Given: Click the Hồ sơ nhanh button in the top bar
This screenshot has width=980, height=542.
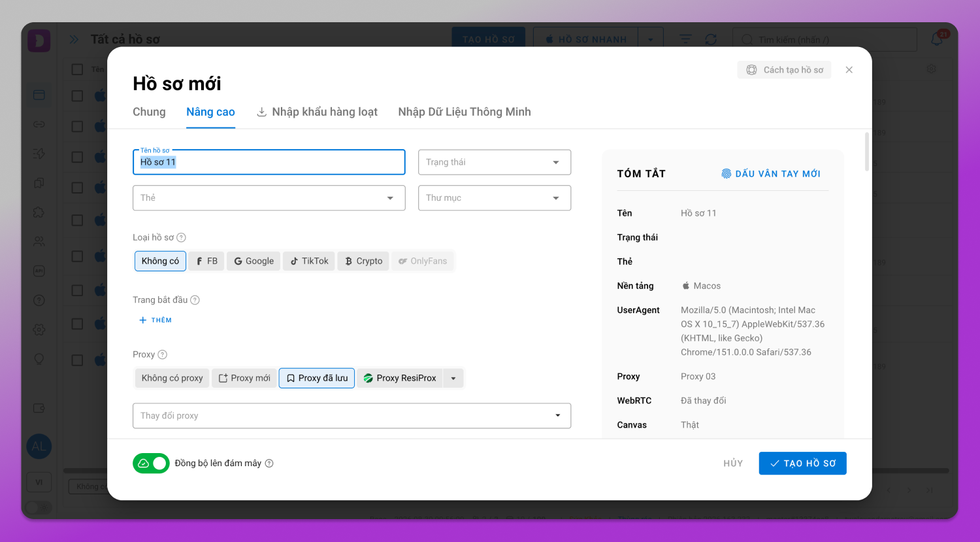Looking at the screenshot, I should (x=586, y=39).
